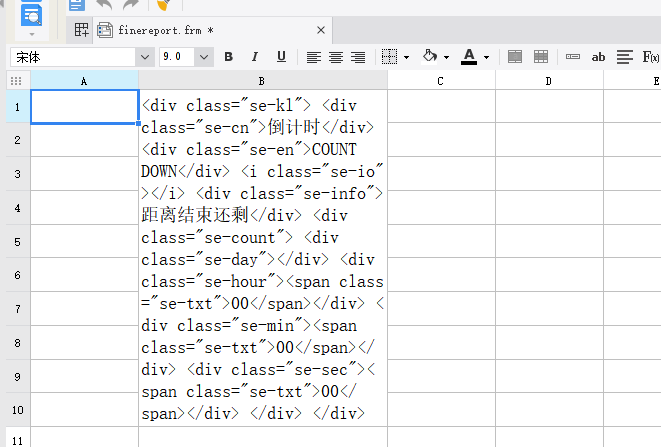Select row 10 header
Screen dimensions: 661x447
click(18, 409)
